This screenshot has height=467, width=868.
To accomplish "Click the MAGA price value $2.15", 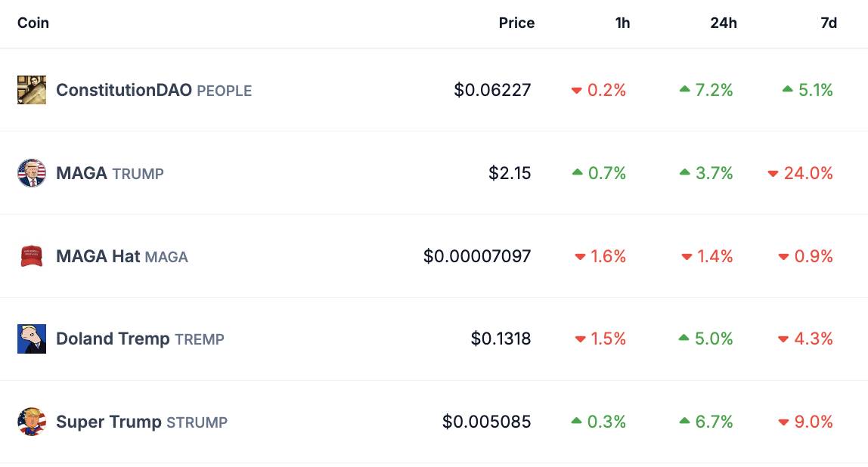I will (x=510, y=173).
